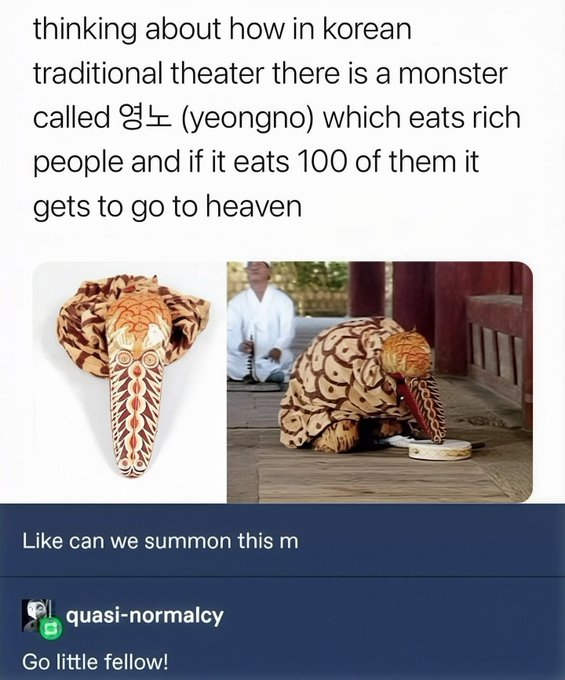Click the word (yeongno) in parentheses
The image size is (565, 680).
pyautogui.click(x=245, y=118)
